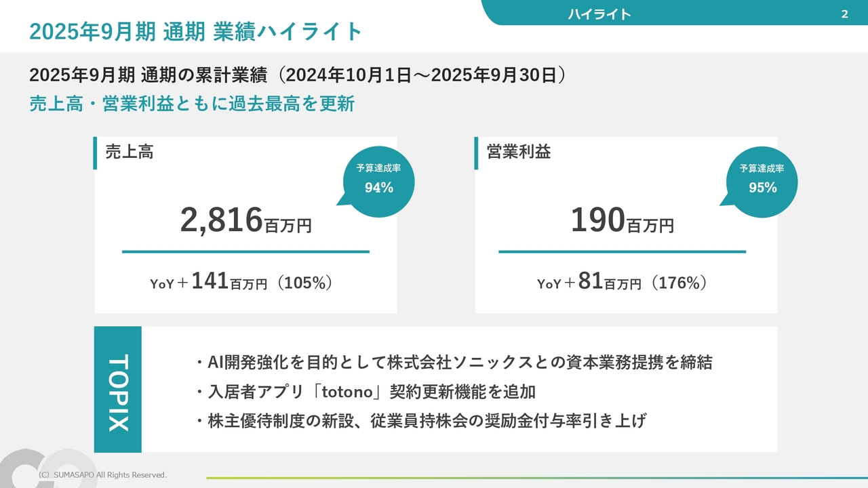
Task: Click the ハイライト header tab
Action: [x=599, y=14]
